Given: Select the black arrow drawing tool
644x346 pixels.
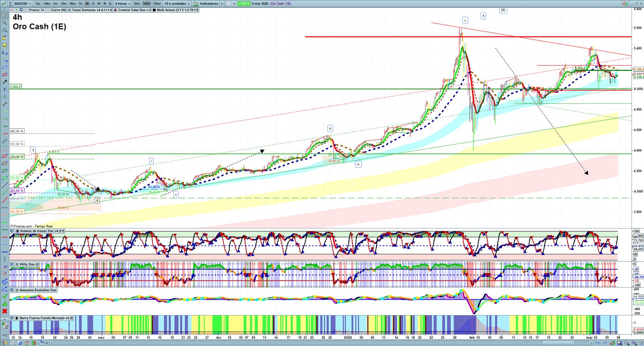Looking at the screenshot, I should click(4, 82).
